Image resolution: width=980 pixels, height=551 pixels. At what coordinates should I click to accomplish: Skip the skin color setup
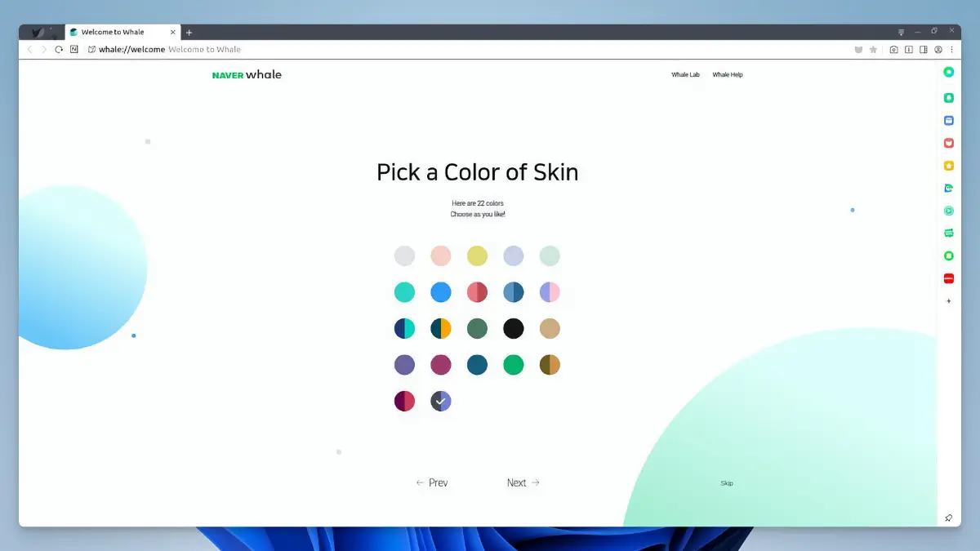point(727,483)
